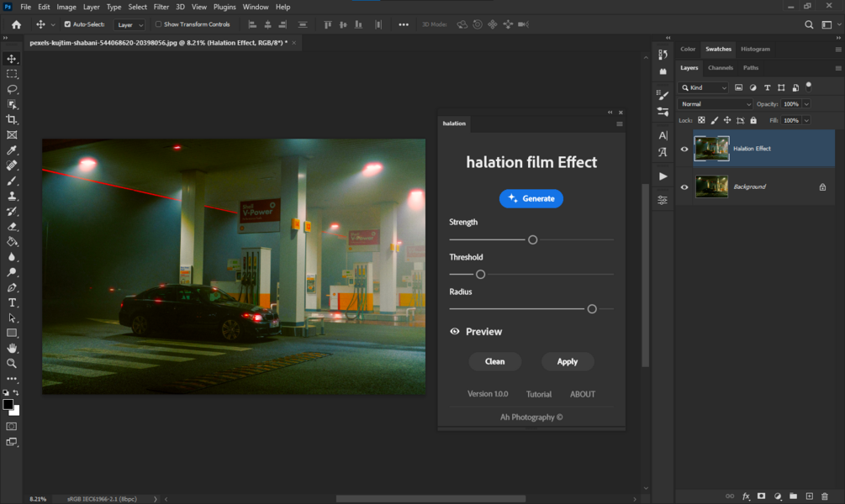Pick the Eyedropper tool
845x504 pixels.
[12, 150]
